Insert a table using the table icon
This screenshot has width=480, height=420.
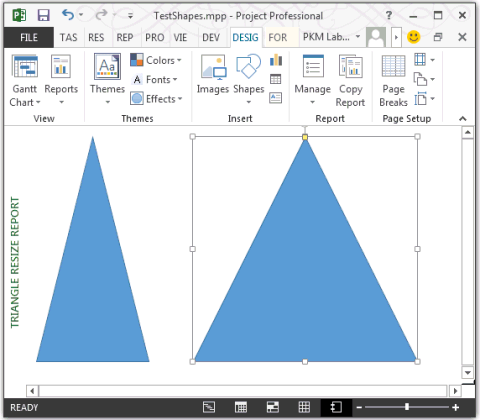(x=276, y=79)
